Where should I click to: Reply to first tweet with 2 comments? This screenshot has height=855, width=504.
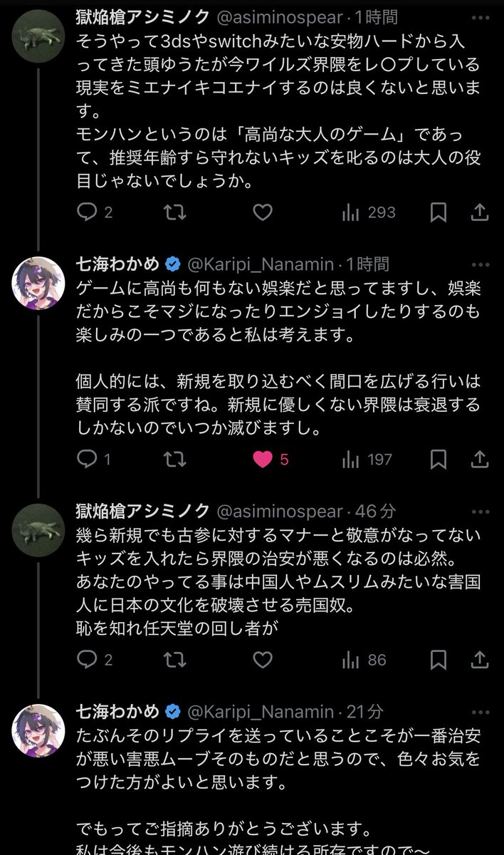tap(87, 212)
